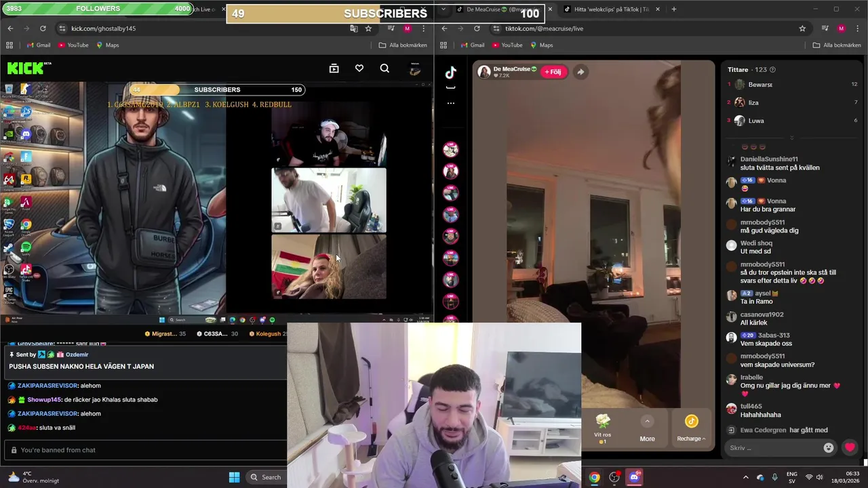Open top viewer Luwa profile
Image resolution: width=868 pixels, height=488 pixels.
coord(755,121)
